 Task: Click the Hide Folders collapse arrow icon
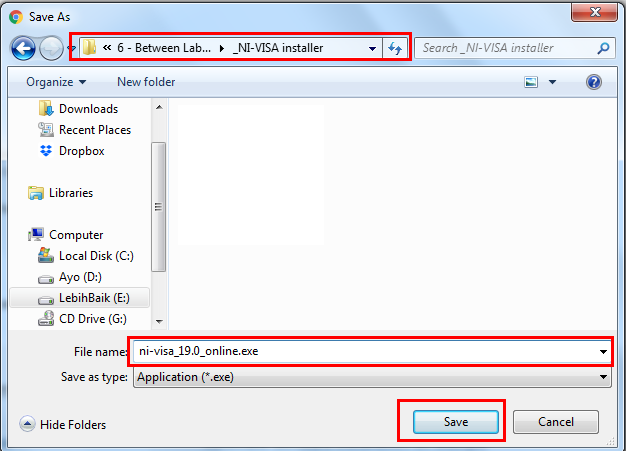[27, 424]
